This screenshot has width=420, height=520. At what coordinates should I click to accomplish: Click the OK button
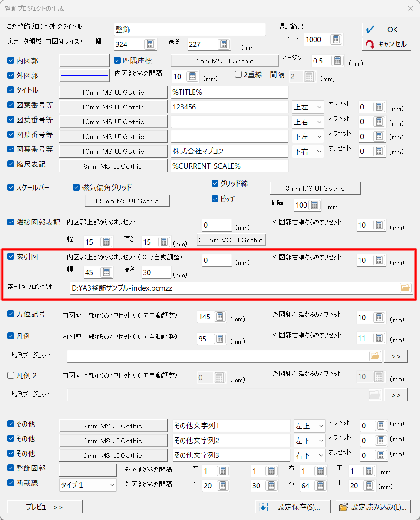[x=386, y=30]
